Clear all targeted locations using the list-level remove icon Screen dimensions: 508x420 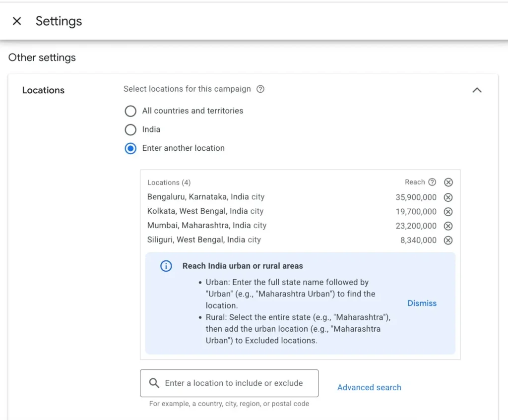tap(448, 182)
